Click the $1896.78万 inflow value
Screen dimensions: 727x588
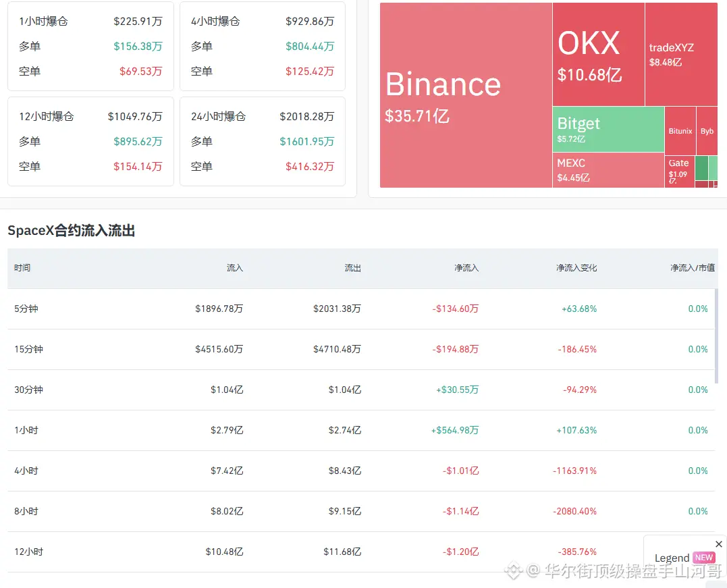click(x=219, y=309)
